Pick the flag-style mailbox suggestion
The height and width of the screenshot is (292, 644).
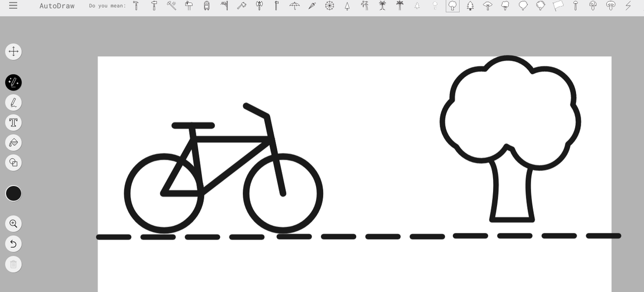tap(189, 6)
